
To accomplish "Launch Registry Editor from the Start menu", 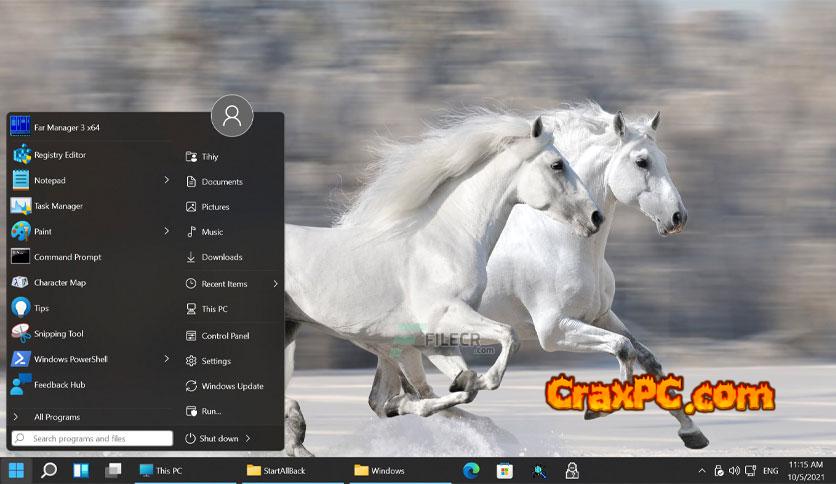I will coord(60,155).
